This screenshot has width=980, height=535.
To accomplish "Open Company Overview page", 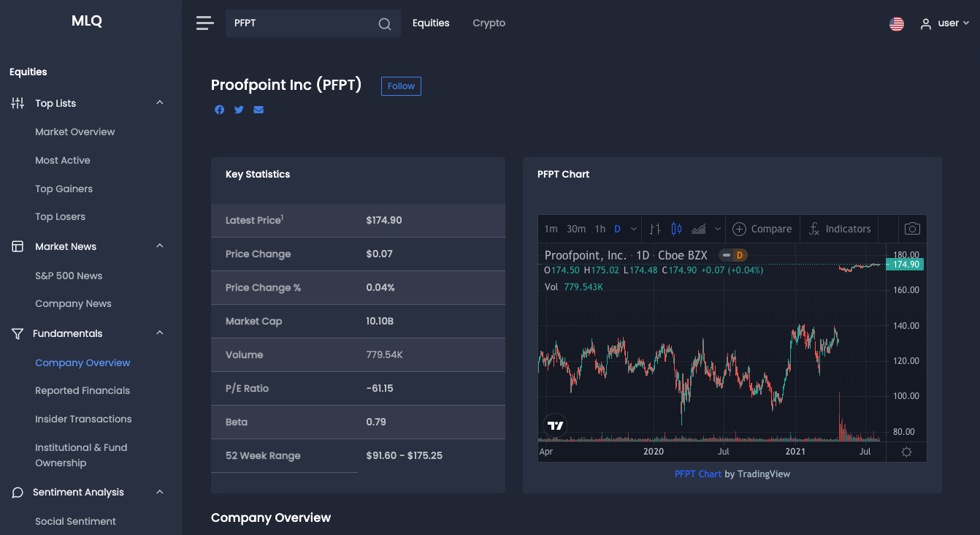I will [83, 363].
